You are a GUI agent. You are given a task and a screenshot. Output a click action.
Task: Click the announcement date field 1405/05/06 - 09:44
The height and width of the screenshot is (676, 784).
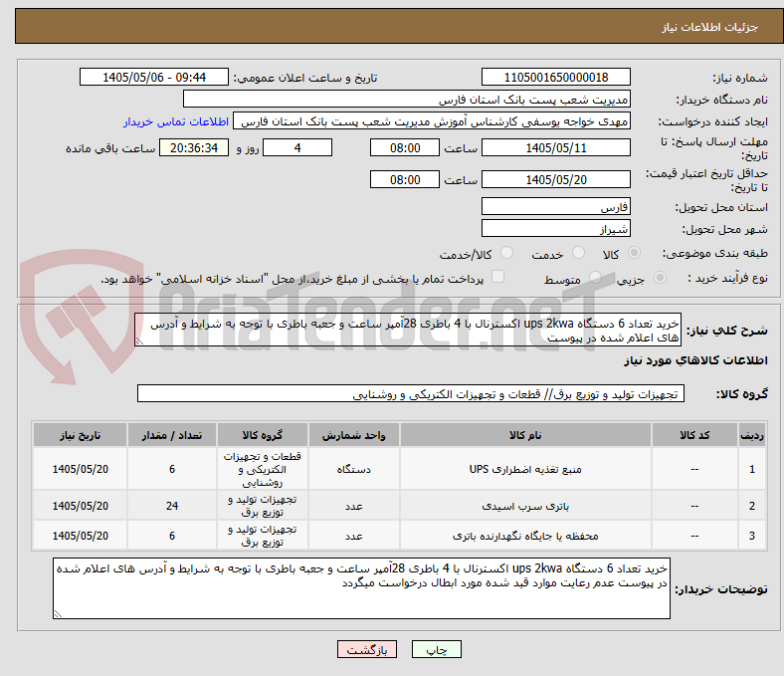154,77
